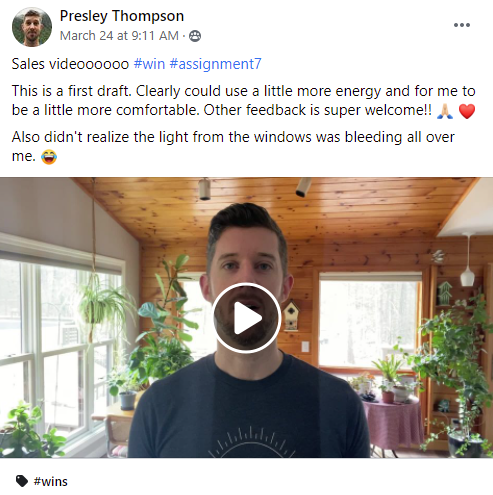Click the folded hands emoji

coord(445,111)
